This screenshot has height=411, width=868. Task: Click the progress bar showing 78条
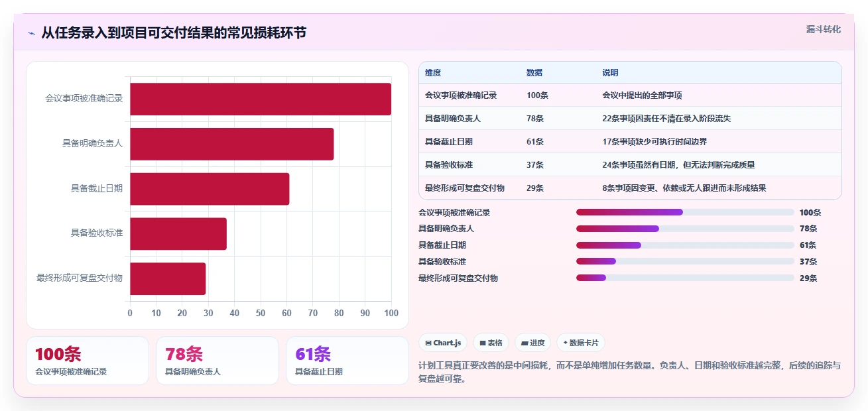click(x=685, y=229)
